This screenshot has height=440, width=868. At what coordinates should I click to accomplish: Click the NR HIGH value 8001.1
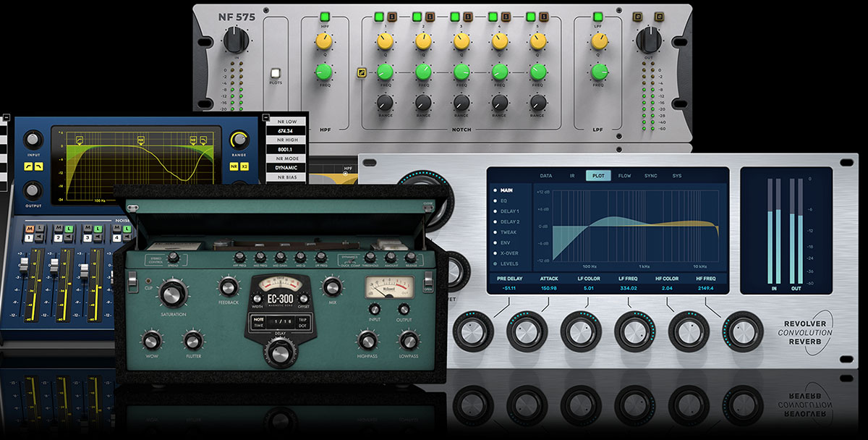[x=286, y=149]
